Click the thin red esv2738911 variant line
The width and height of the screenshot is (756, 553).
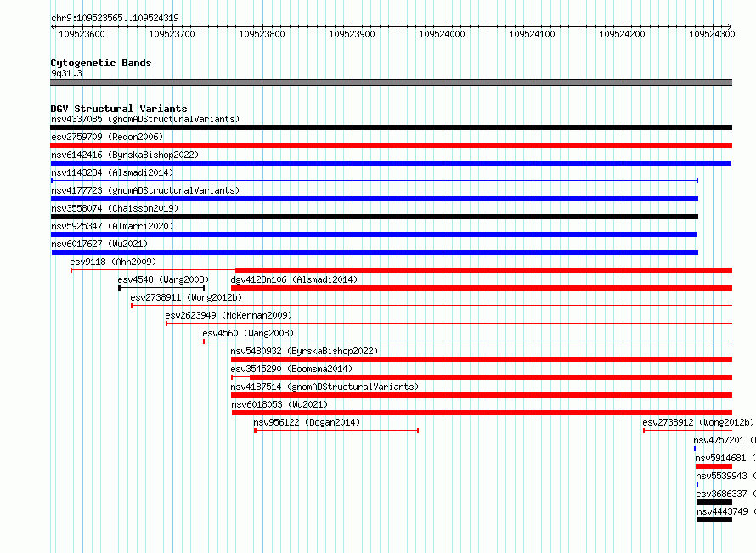click(x=432, y=306)
